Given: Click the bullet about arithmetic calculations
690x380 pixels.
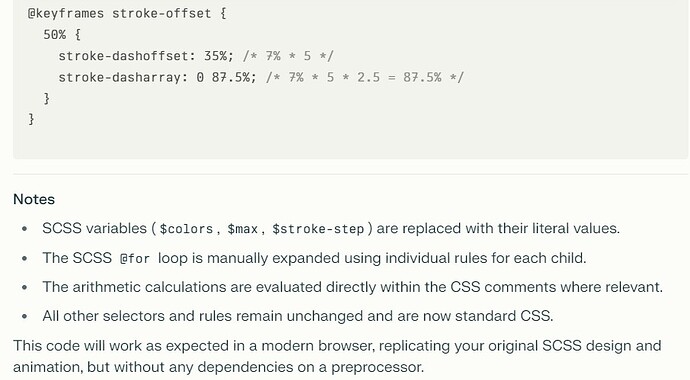Looking at the screenshot, I should [352, 287].
